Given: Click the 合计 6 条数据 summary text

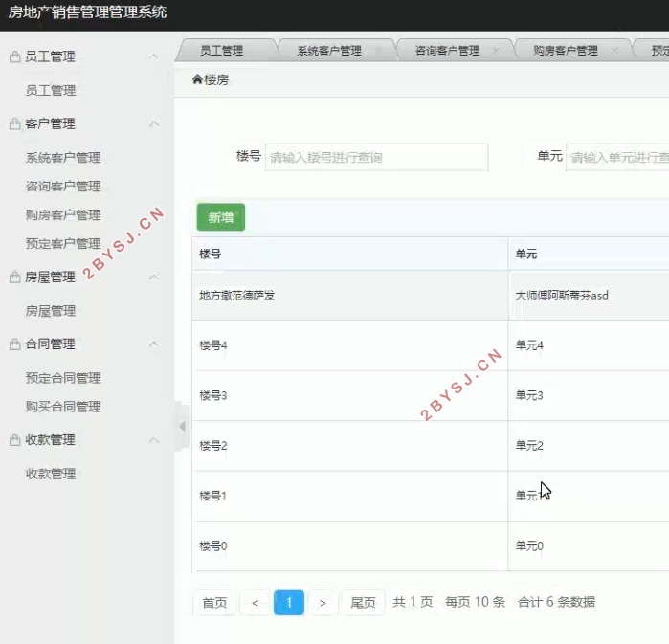Looking at the screenshot, I should [x=556, y=602].
